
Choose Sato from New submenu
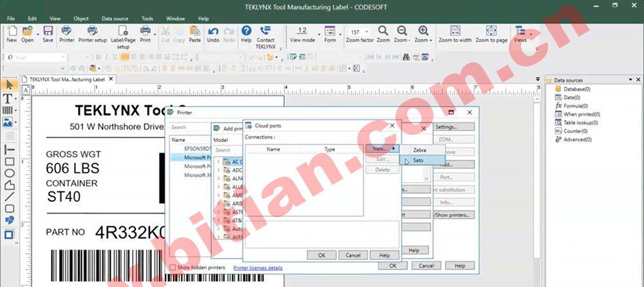coord(422,161)
